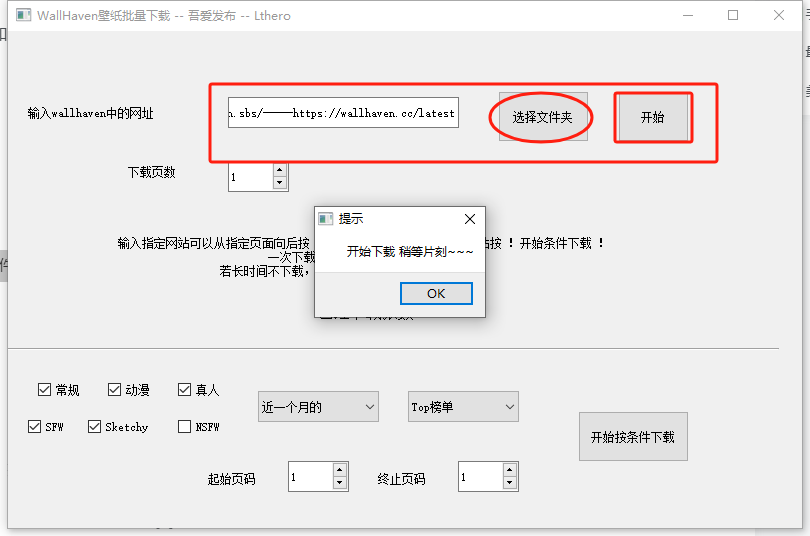810x536 pixels.
Task: Toggle the SFW checkbox
Action: click(34, 427)
